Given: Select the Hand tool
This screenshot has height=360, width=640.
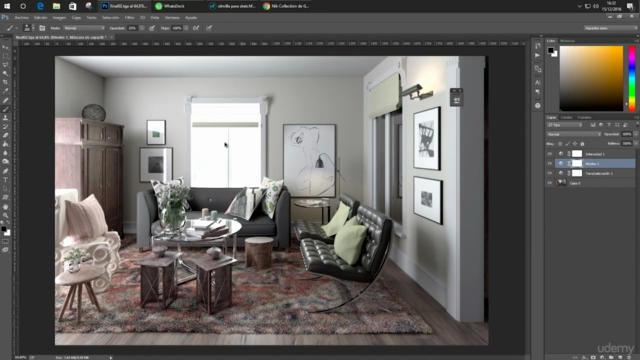Looking at the screenshot, I should point(6,207).
